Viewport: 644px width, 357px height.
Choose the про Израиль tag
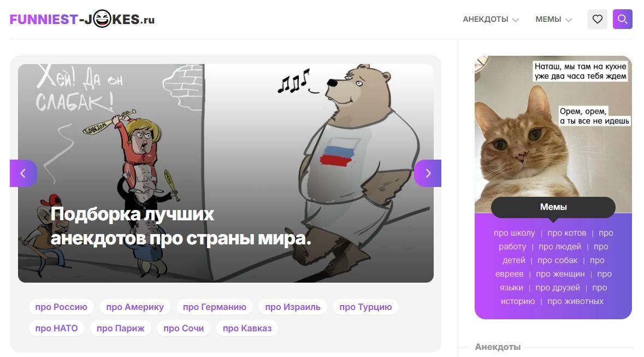coord(293,307)
